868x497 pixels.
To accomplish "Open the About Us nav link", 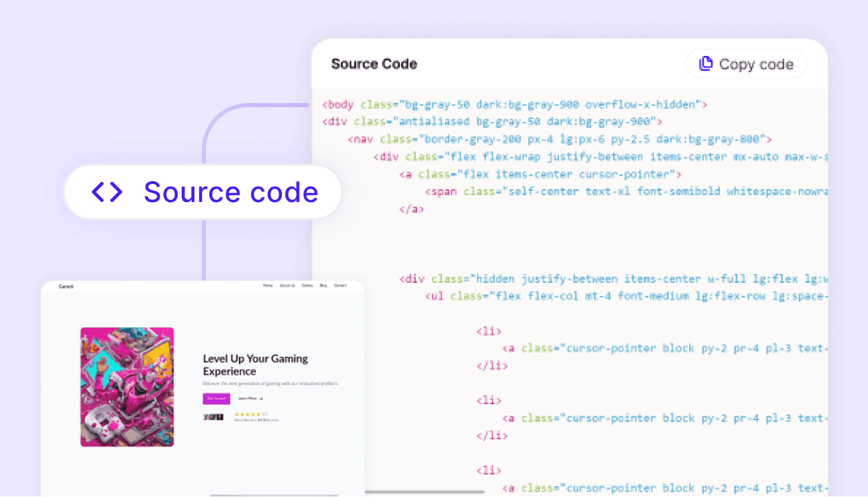I will [288, 285].
